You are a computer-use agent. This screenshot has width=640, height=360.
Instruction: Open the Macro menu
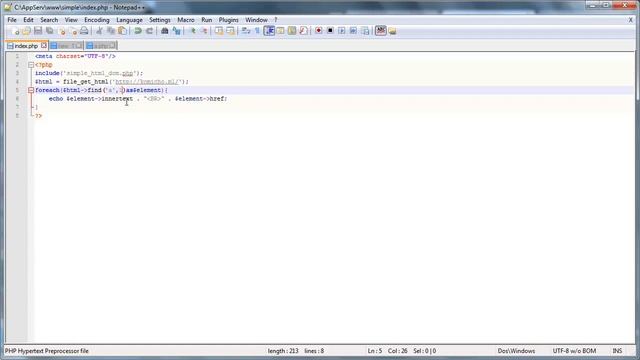(186, 20)
